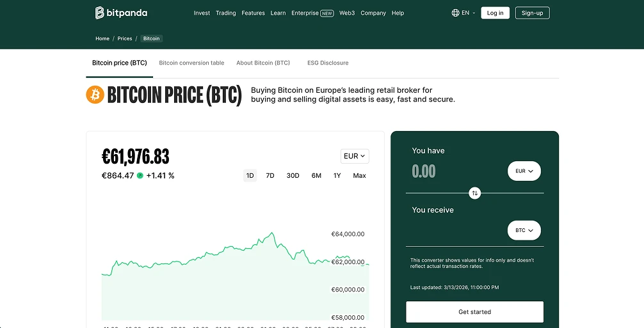Open the Bitpanda logo homepage
The image size is (644, 328).
[x=121, y=13]
